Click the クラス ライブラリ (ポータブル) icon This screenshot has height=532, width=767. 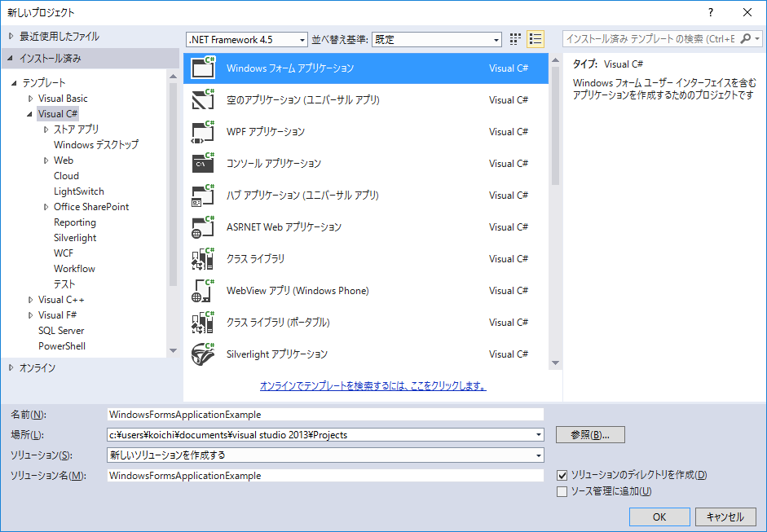coord(203,323)
